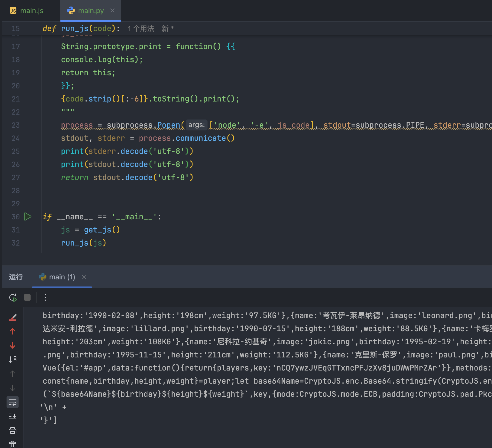This screenshot has width=492, height=448.
Task: Open run toolbar more options menu
Action: pyautogui.click(x=45, y=297)
